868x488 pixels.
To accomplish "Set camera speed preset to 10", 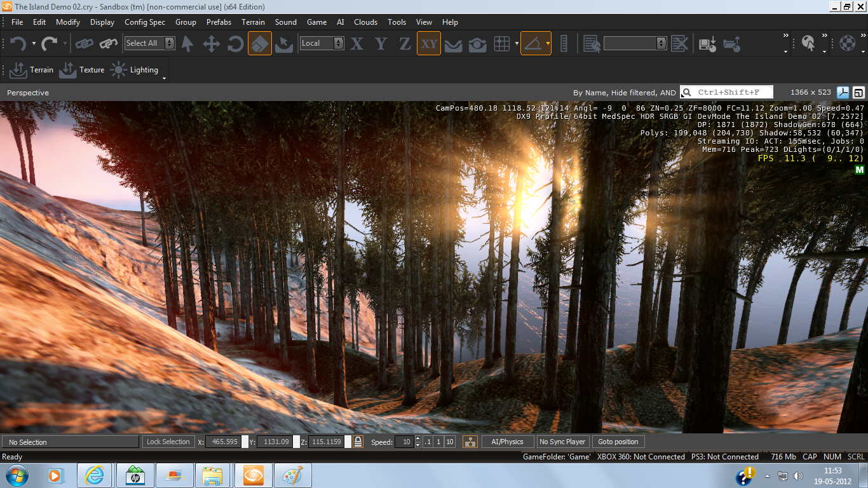I will [449, 442].
